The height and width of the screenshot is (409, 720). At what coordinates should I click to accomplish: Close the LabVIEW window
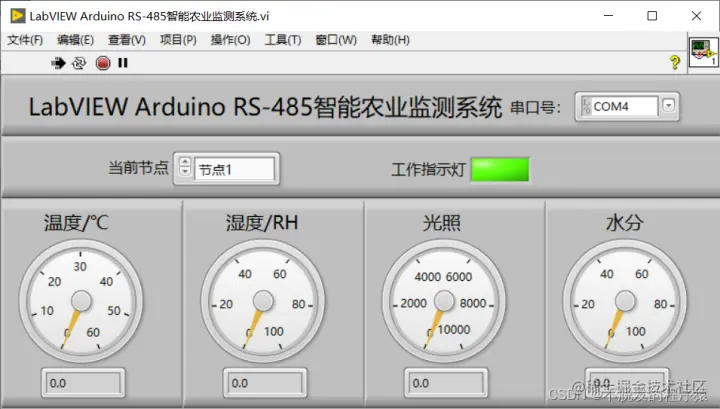tap(696, 16)
